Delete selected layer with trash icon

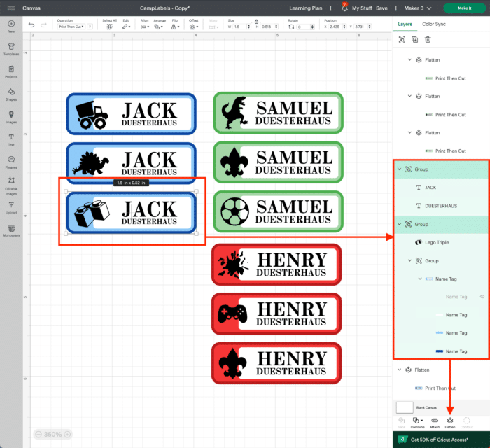pos(428,40)
